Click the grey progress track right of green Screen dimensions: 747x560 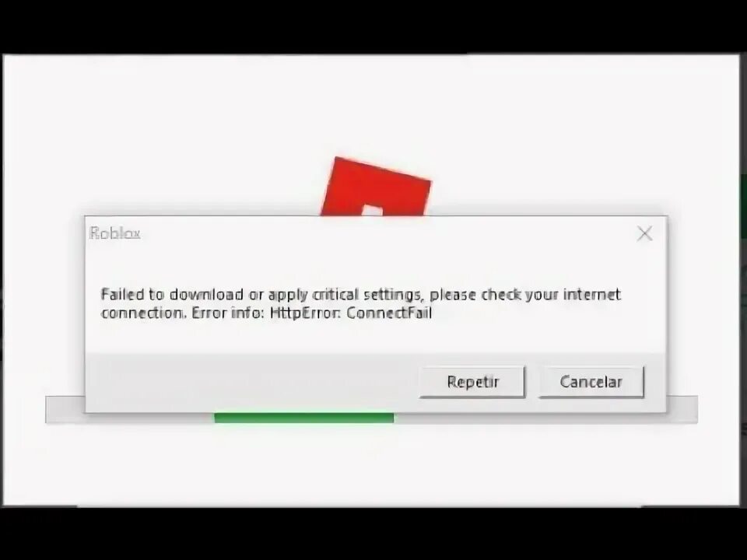point(530,418)
